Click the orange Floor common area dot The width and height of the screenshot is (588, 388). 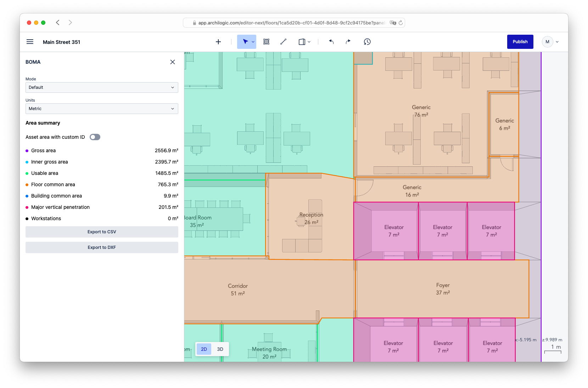27,185
